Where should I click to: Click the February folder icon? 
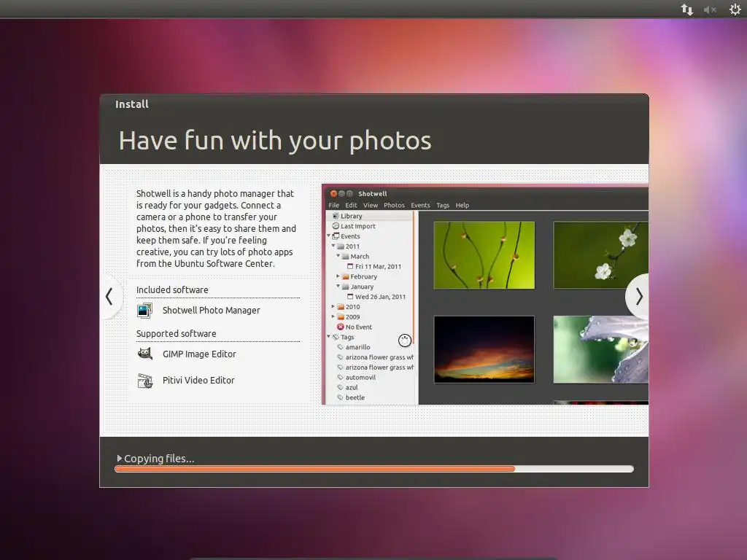345,276
